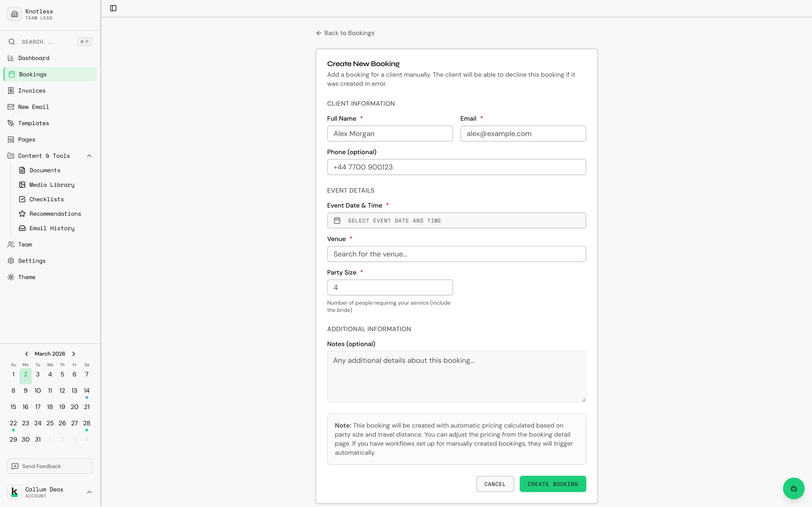Open the Theme settings
The width and height of the screenshot is (812, 507).
tap(27, 277)
